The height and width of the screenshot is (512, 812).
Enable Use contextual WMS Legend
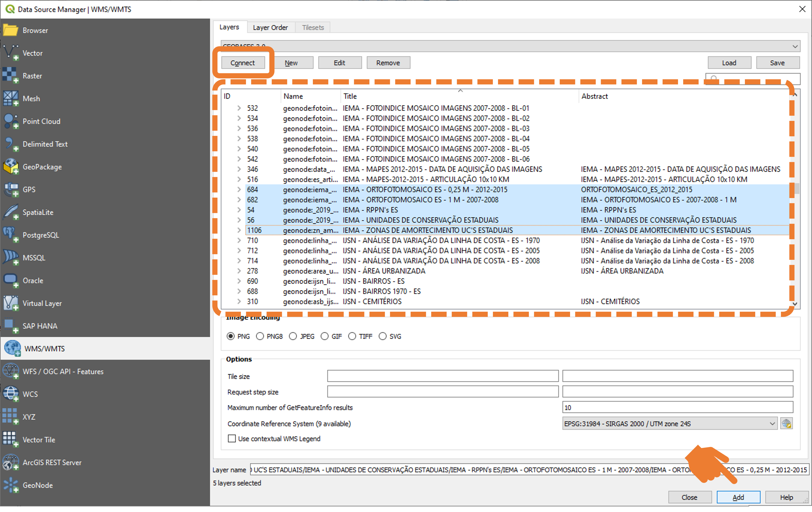point(232,439)
